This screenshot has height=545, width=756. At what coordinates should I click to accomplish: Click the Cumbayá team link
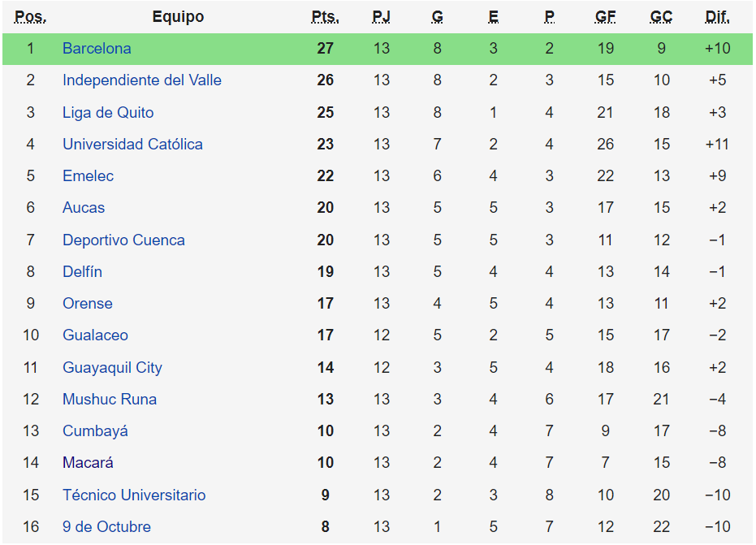(95, 431)
